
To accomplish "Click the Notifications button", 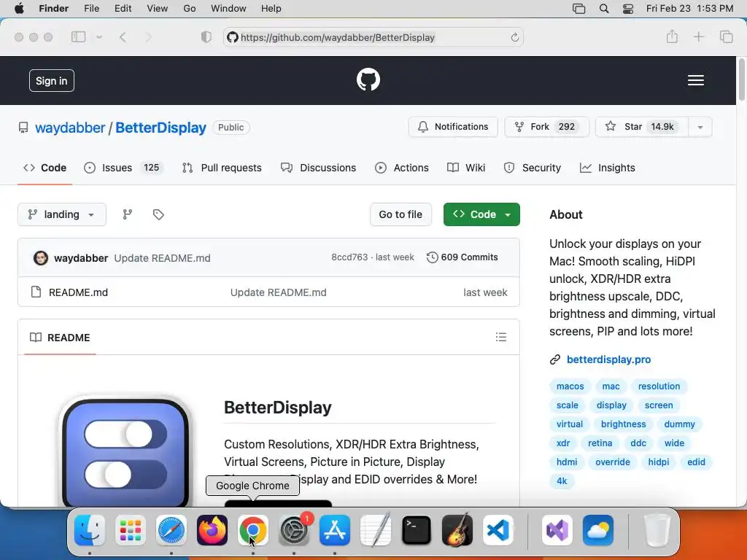I will pyautogui.click(x=452, y=127).
